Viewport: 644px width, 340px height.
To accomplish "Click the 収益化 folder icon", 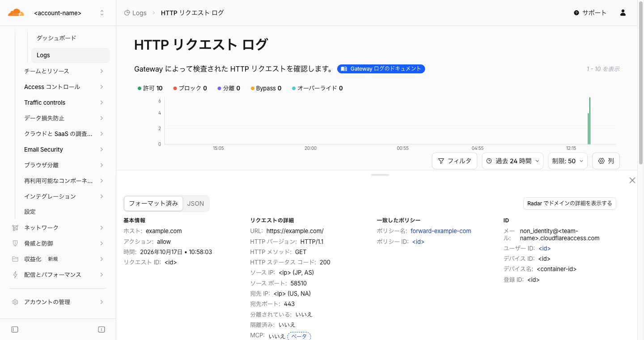I will [x=15, y=259].
